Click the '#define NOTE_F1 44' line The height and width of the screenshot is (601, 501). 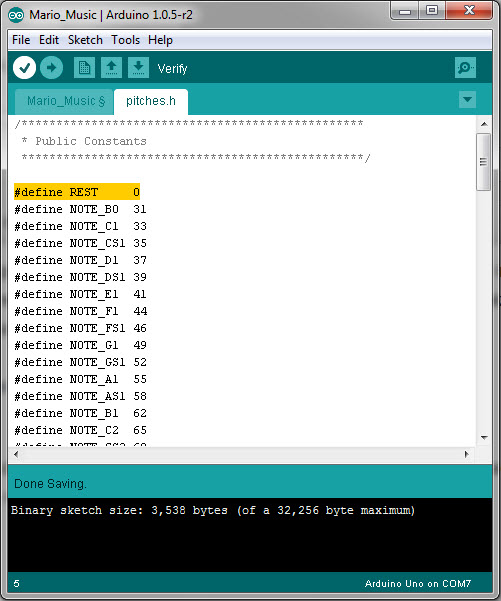(80, 311)
